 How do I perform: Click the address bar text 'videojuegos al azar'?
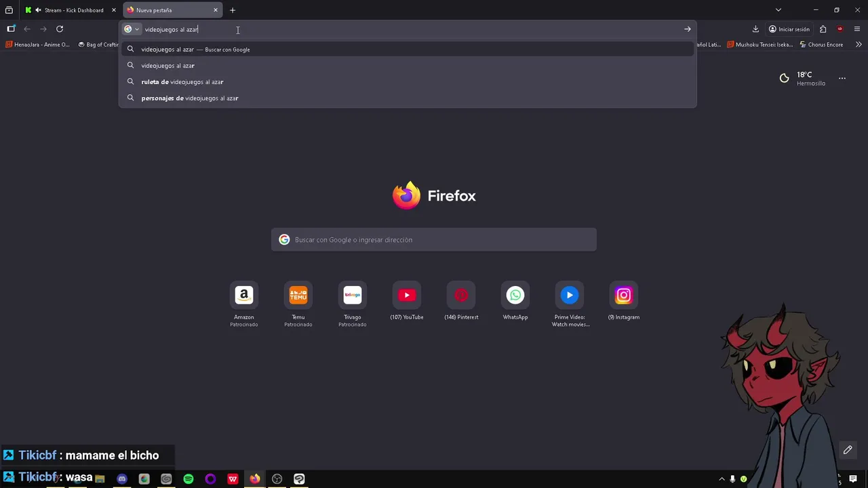click(172, 29)
